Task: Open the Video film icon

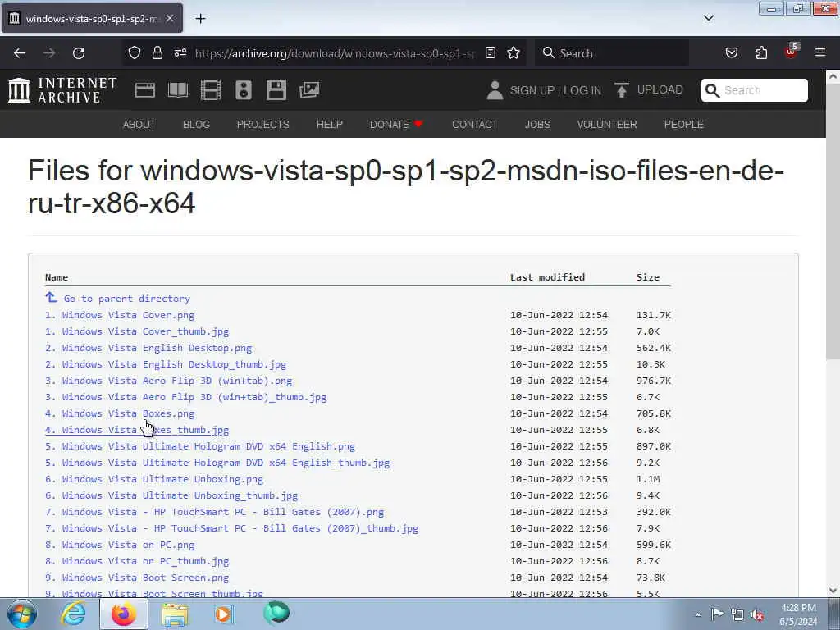Action: 211,90
